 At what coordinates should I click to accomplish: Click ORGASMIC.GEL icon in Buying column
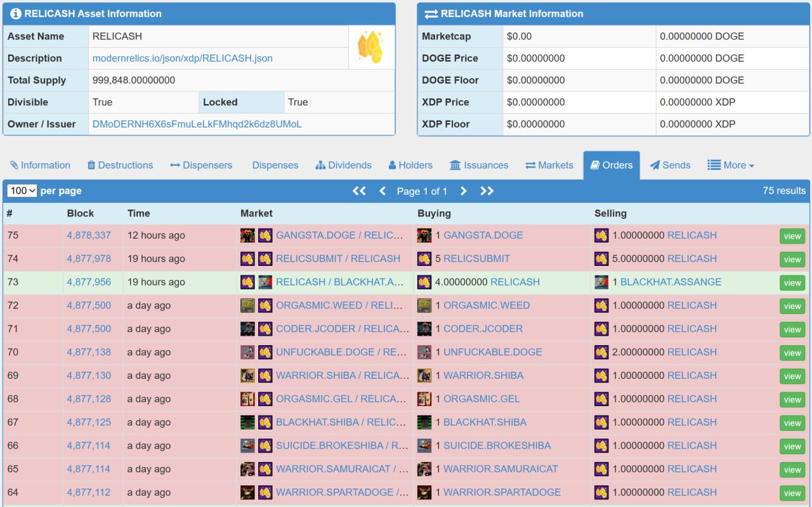click(x=424, y=399)
